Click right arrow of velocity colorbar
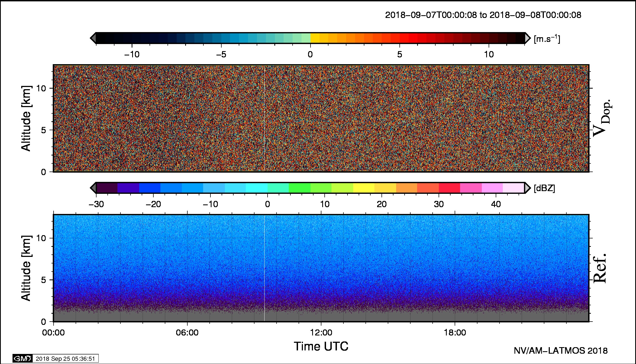Screen dimensions: 636x364 [x=528, y=38]
